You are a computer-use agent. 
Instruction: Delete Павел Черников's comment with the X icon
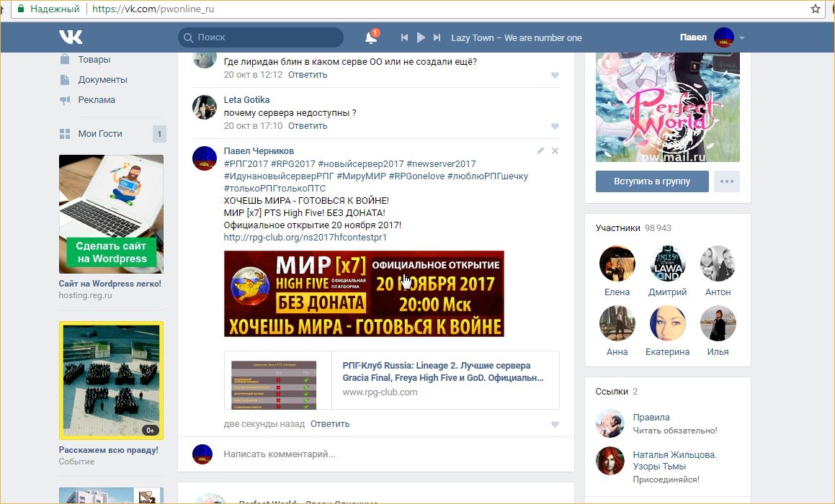[x=555, y=151]
